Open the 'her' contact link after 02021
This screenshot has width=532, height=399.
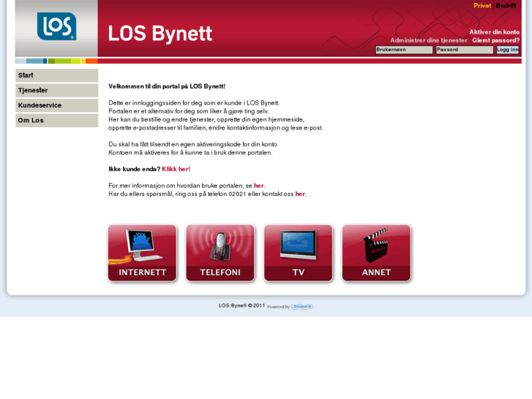pyautogui.click(x=300, y=194)
